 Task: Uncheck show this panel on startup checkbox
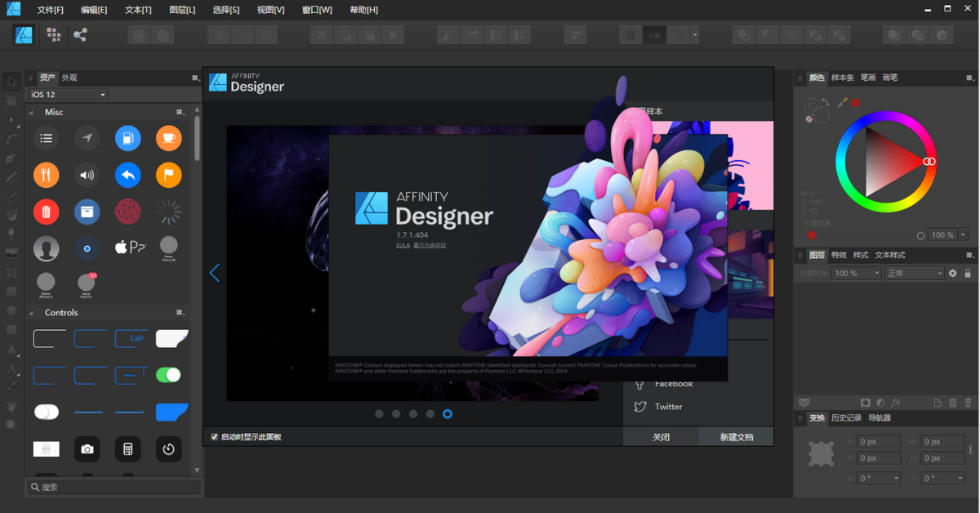point(215,437)
